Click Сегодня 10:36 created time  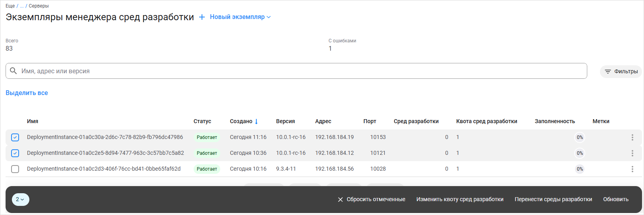coord(248,153)
